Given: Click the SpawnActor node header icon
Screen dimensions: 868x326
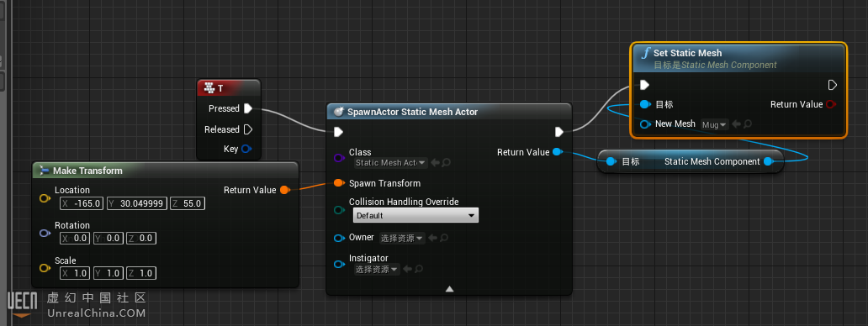Looking at the screenshot, I should tap(339, 112).
